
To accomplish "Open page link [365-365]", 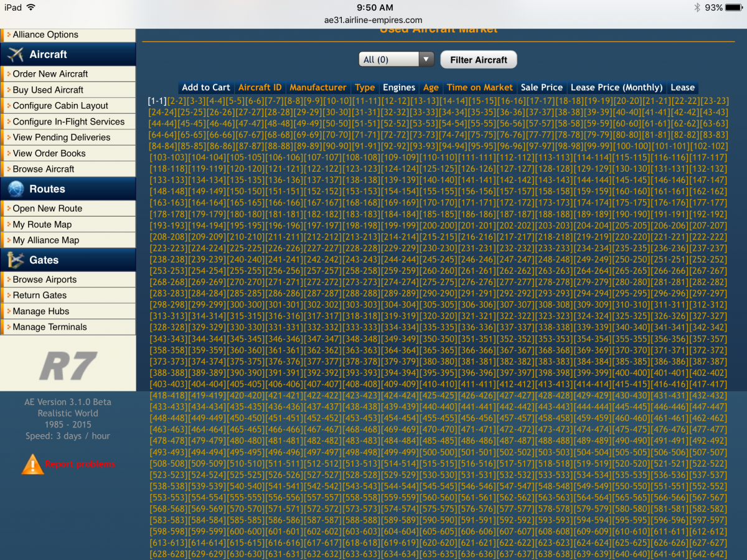I will click(438, 350).
